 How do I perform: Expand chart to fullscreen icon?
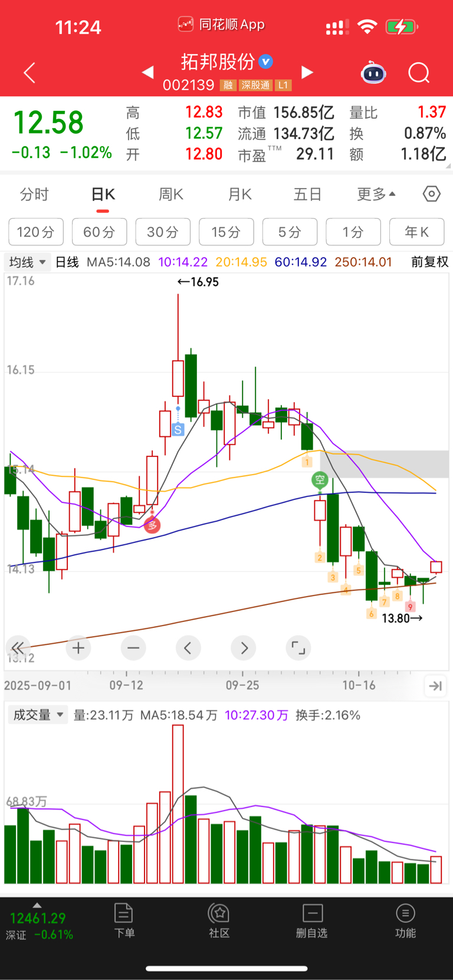pos(298,648)
